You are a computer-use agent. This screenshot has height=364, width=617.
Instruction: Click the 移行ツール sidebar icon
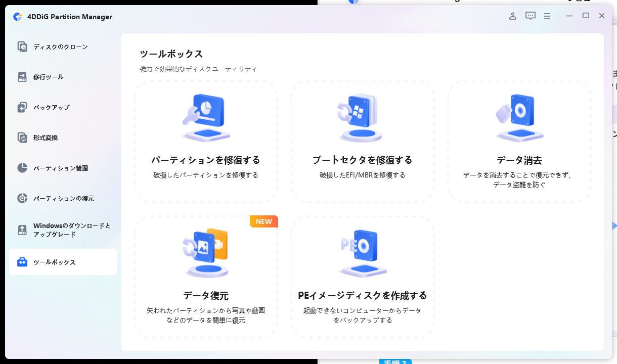pos(22,77)
